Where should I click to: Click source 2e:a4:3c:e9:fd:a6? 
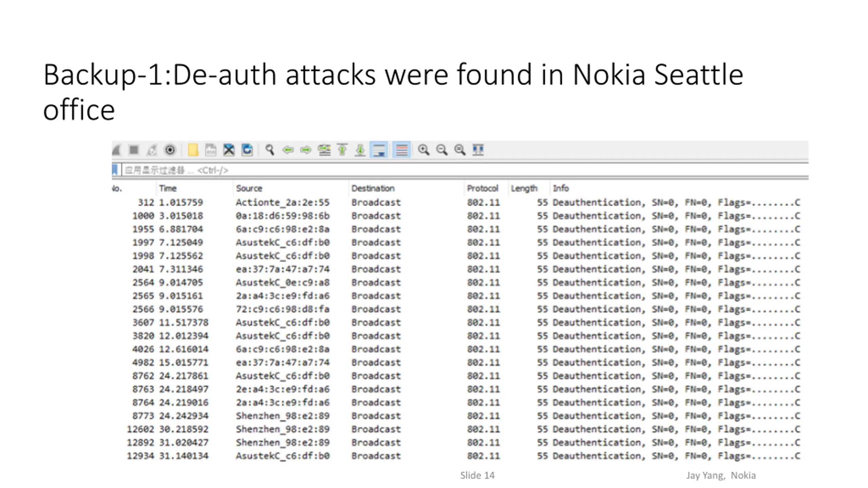point(282,389)
